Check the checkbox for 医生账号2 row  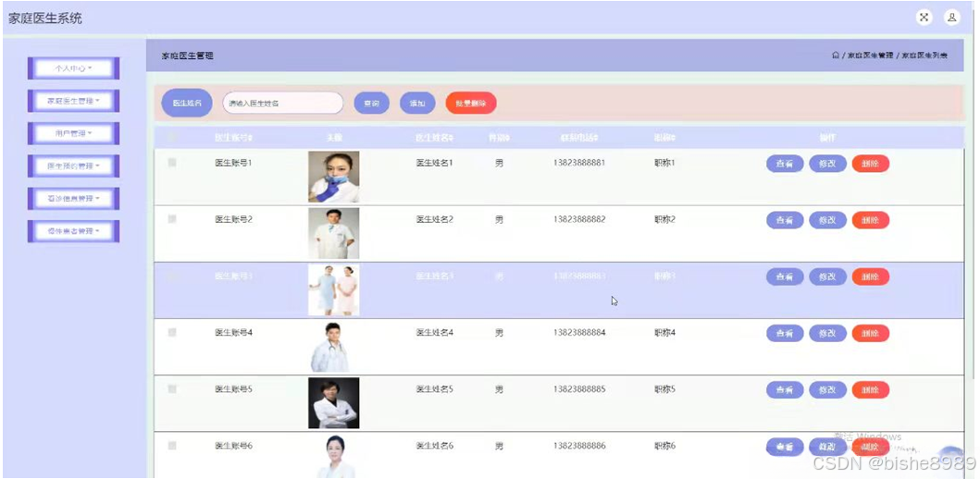pyautogui.click(x=172, y=219)
